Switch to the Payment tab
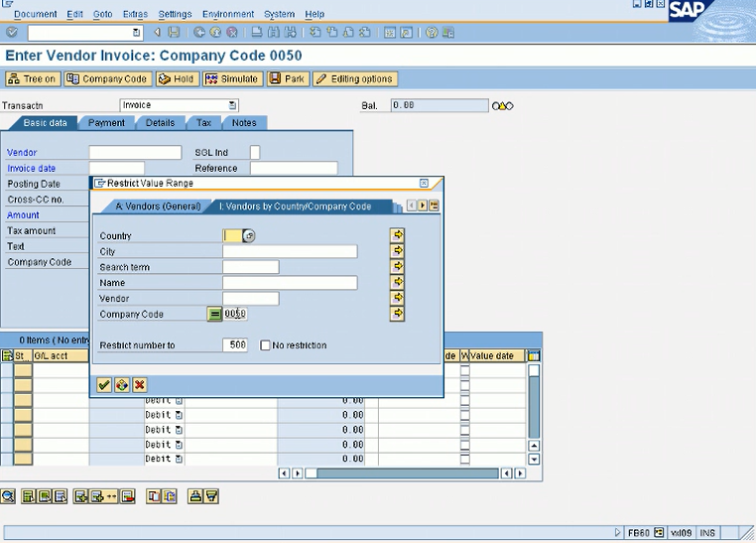This screenshot has height=543, width=756. click(x=106, y=123)
